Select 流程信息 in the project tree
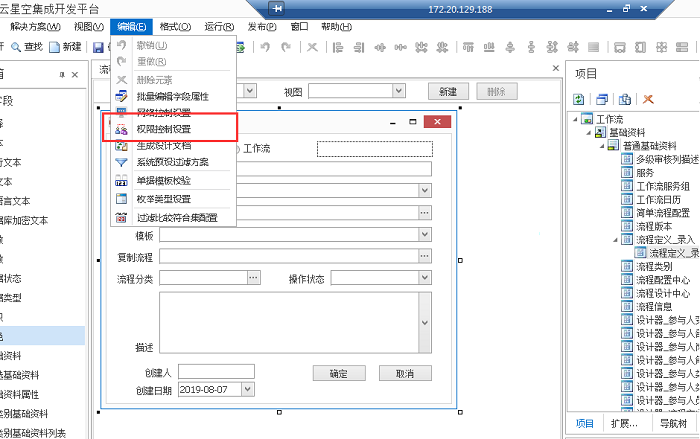The image size is (700, 439). (654, 307)
